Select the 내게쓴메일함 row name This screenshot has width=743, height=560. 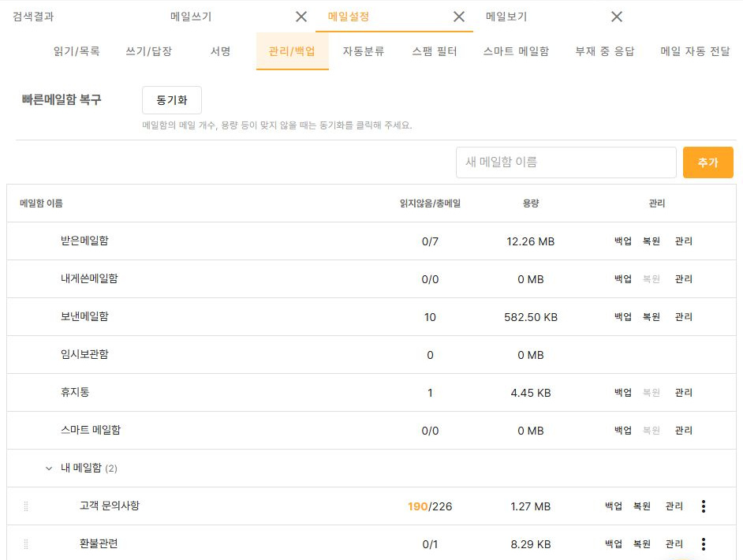[x=89, y=278]
